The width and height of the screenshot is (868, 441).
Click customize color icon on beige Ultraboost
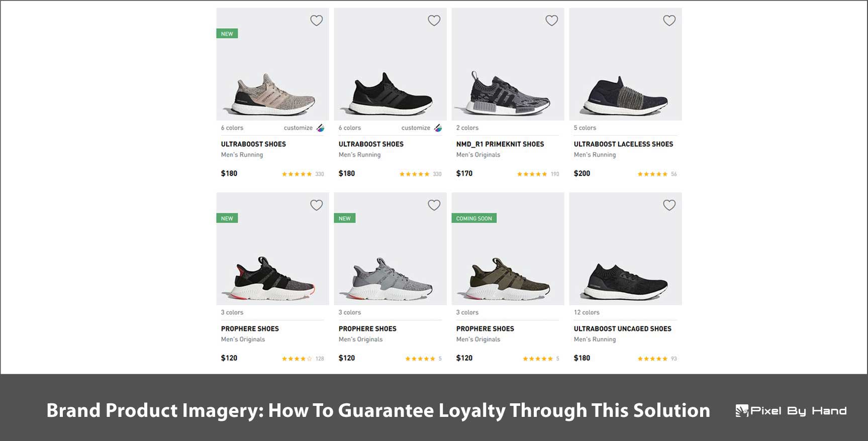click(x=320, y=128)
